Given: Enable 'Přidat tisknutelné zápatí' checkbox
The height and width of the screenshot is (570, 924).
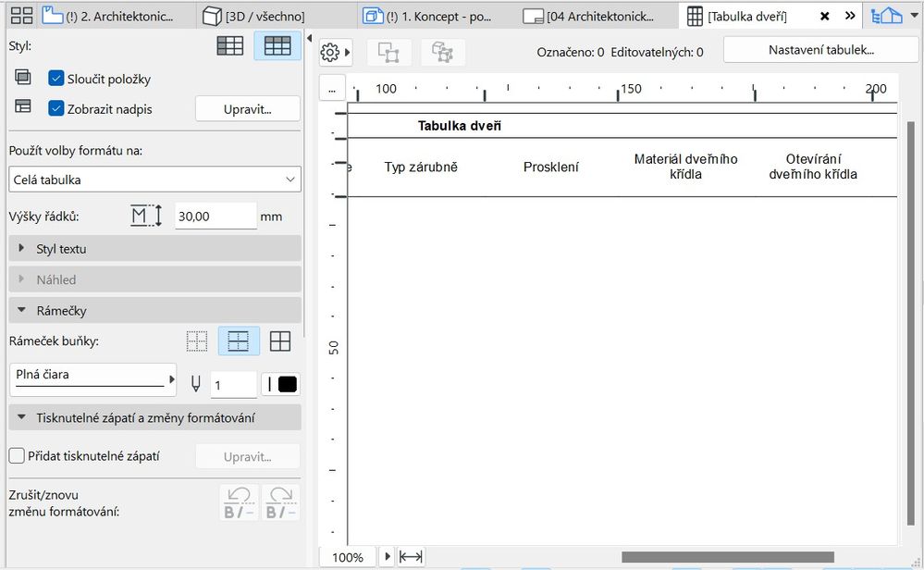Looking at the screenshot, I should point(17,455).
